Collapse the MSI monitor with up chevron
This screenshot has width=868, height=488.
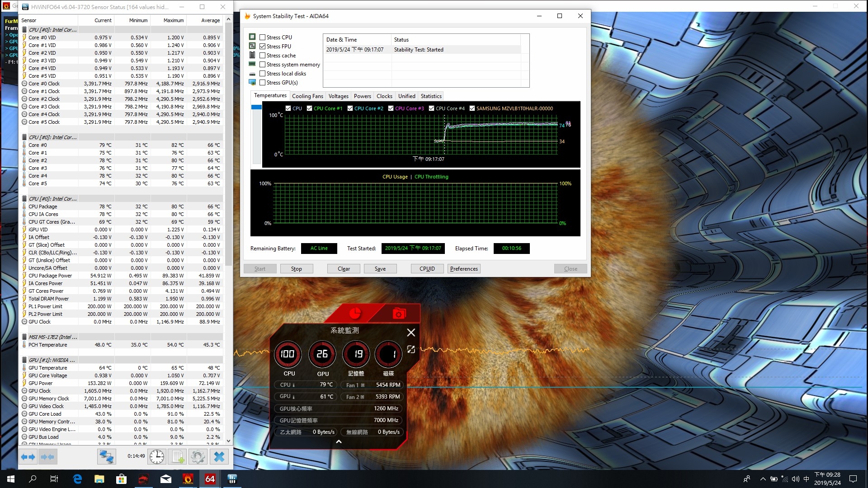(x=339, y=442)
